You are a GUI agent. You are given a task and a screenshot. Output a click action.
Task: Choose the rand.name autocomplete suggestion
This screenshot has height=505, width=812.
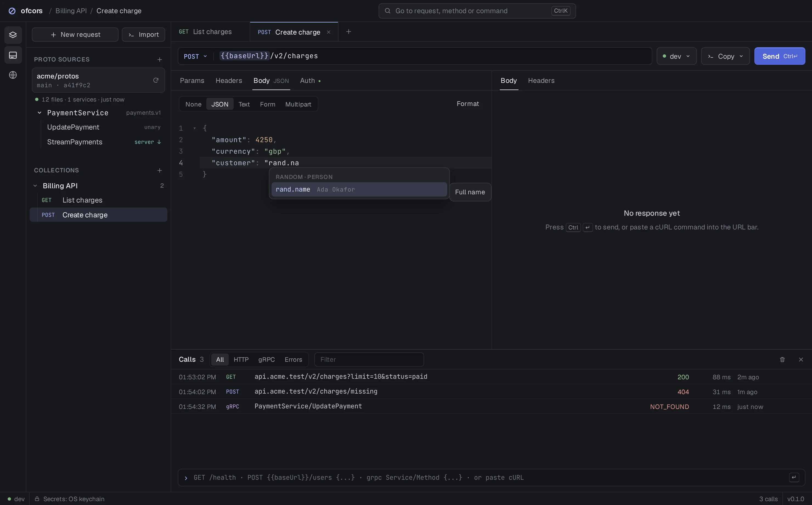coord(359,189)
